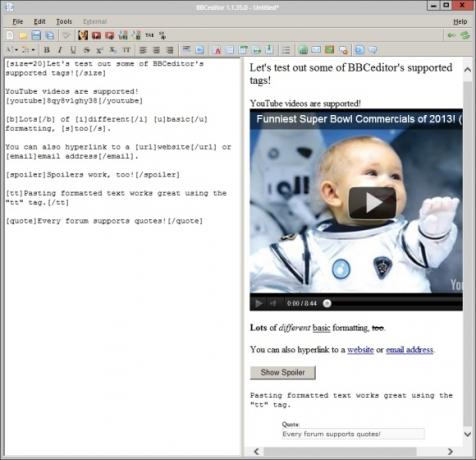Viewport: 476px width, 460px height.
Task: Apply underline with the U icon
Action: pos(73,50)
